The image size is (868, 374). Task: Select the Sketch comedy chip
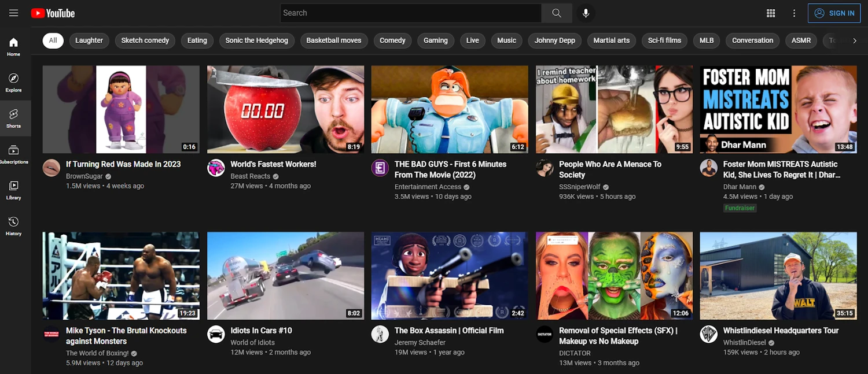145,40
